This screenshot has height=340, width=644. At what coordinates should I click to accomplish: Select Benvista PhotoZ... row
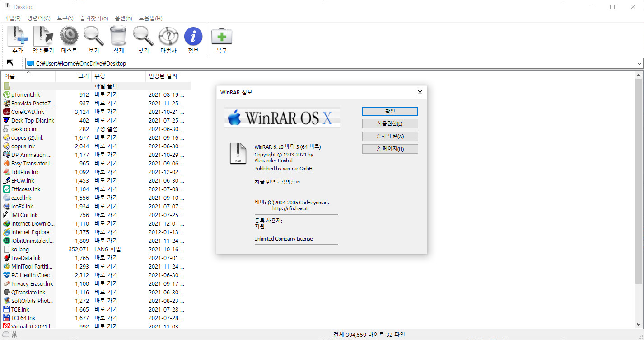(96, 103)
